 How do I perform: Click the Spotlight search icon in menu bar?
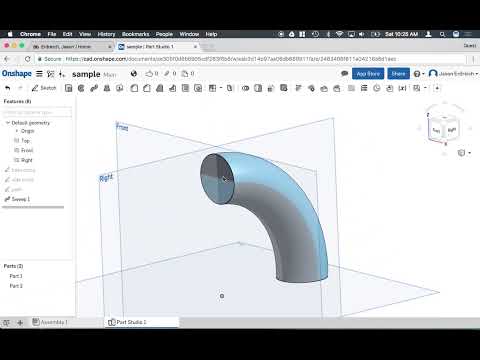(x=442, y=34)
